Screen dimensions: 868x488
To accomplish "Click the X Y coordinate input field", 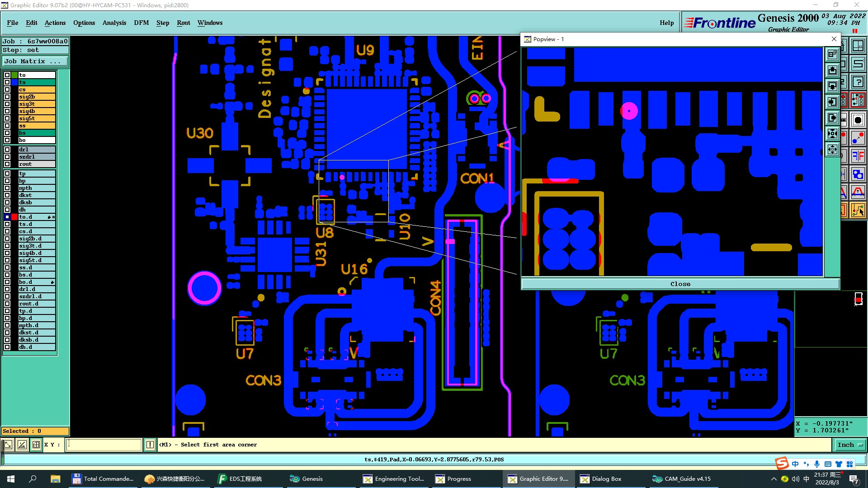I will pyautogui.click(x=104, y=445).
